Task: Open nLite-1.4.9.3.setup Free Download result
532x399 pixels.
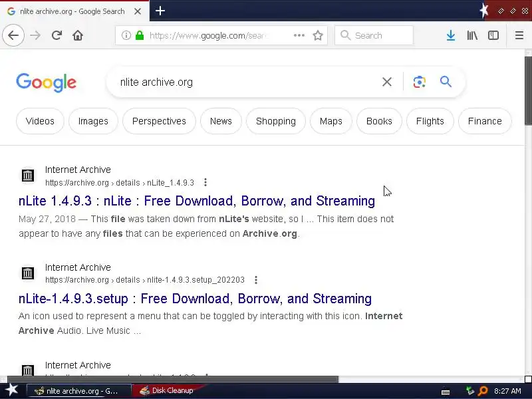Action: pos(195,299)
